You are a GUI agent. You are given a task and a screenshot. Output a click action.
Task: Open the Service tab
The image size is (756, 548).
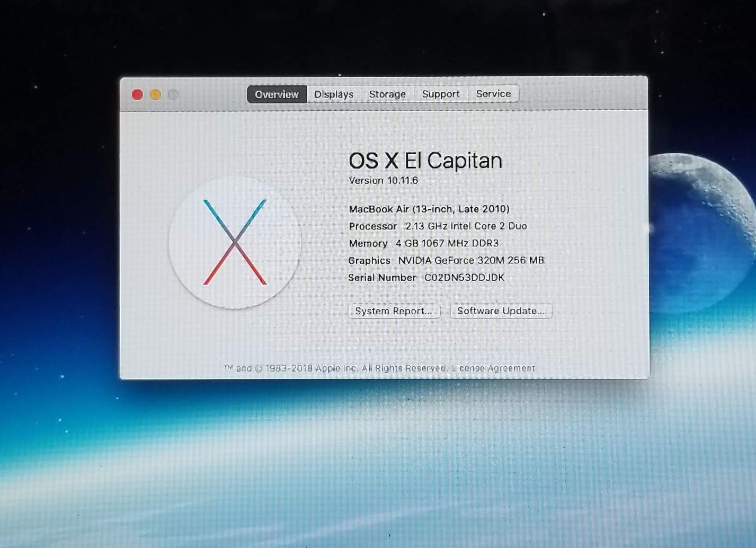coord(493,94)
